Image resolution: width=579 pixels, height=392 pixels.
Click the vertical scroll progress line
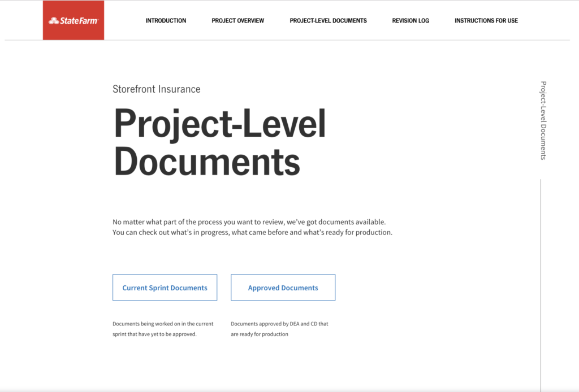click(x=541, y=282)
